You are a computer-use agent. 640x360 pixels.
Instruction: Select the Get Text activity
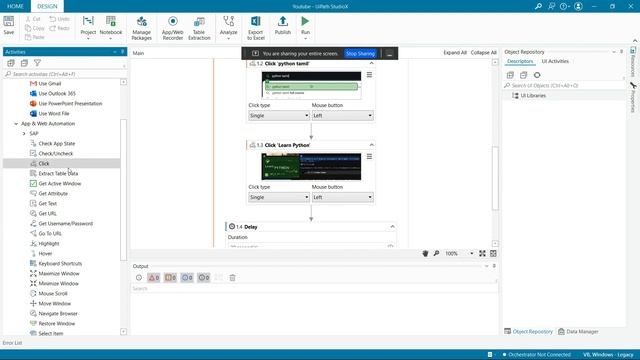(48, 203)
